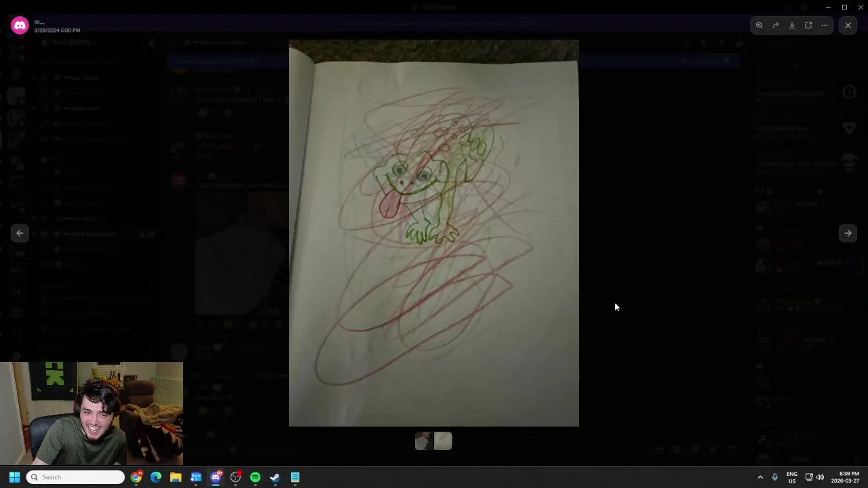Zoom into the image with the magnifier icon
868x488 pixels.
759,25
